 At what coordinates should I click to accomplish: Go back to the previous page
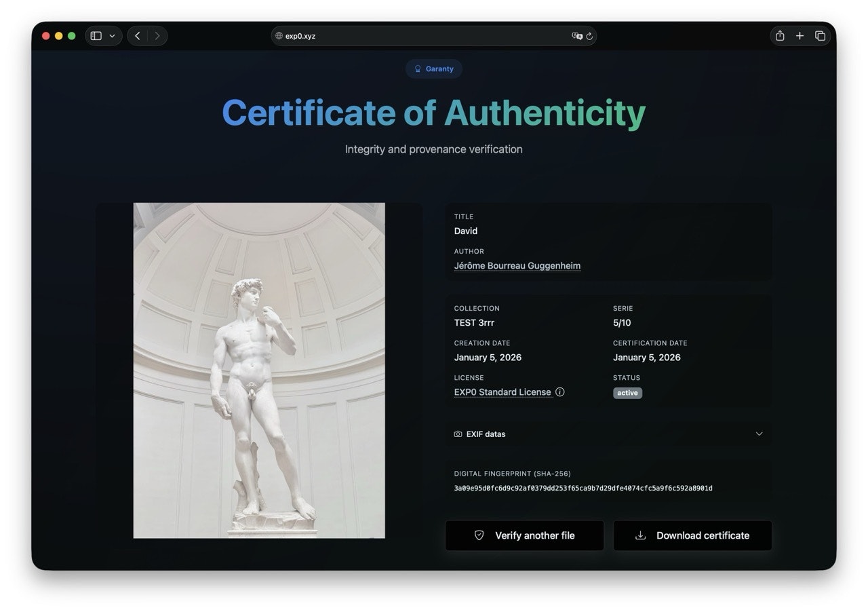[138, 36]
